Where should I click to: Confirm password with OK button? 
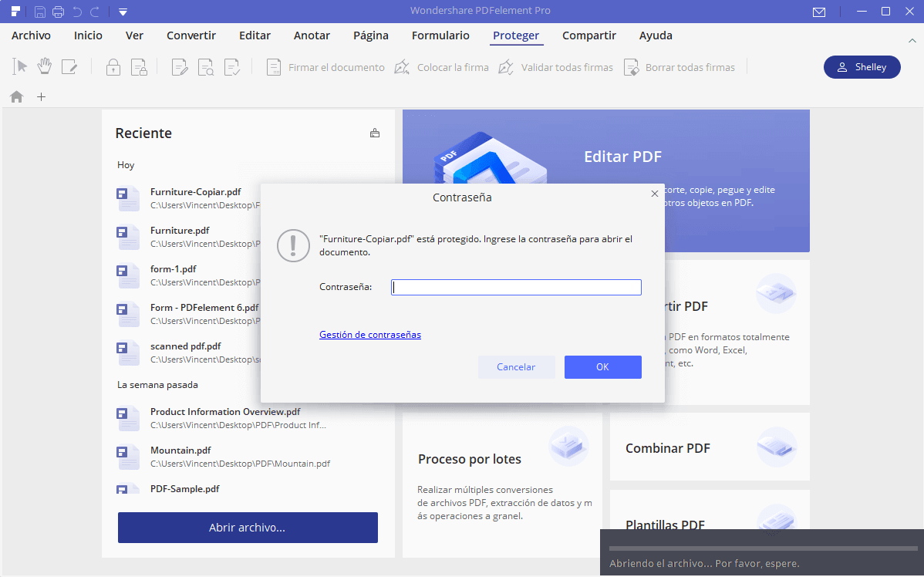click(603, 366)
